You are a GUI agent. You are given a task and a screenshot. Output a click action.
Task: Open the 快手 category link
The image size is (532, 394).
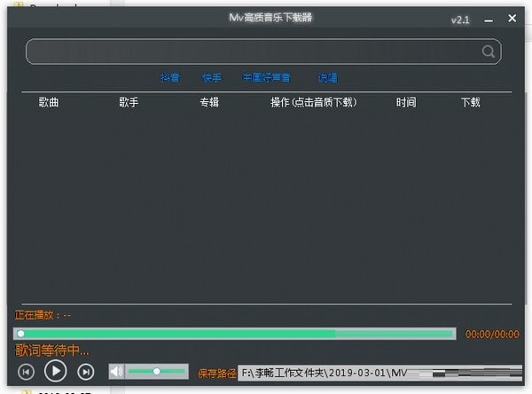212,78
